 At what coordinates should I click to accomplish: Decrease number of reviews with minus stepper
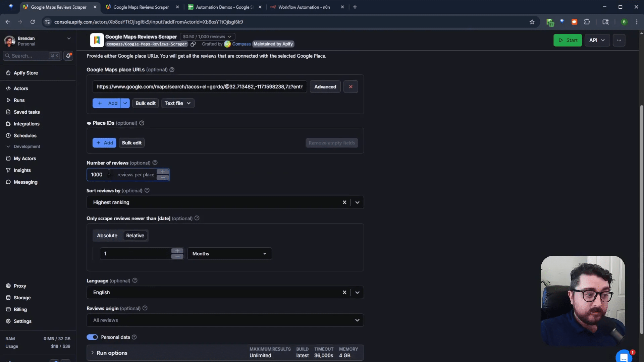tap(163, 178)
